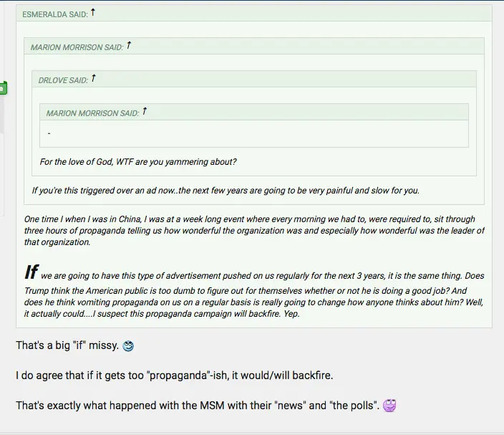
Task: Open ESMERALDA SAID quote header link
Action: 54,14
